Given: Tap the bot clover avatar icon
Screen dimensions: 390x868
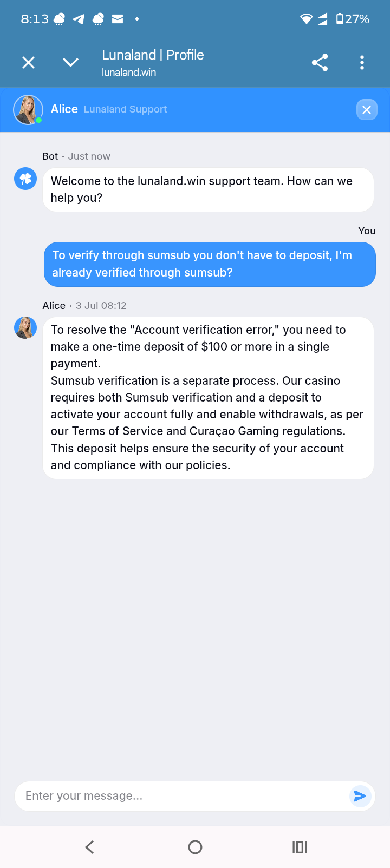Looking at the screenshot, I should (x=25, y=179).
